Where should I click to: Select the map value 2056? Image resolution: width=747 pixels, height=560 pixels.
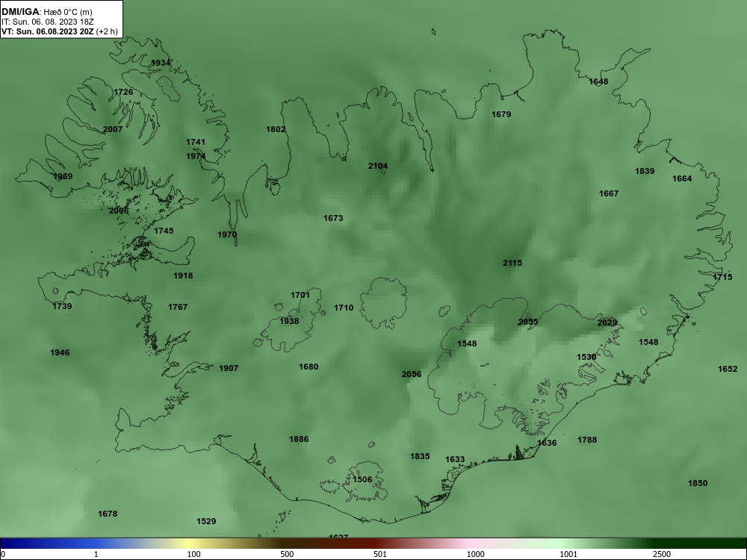click(x=412, y=374)
